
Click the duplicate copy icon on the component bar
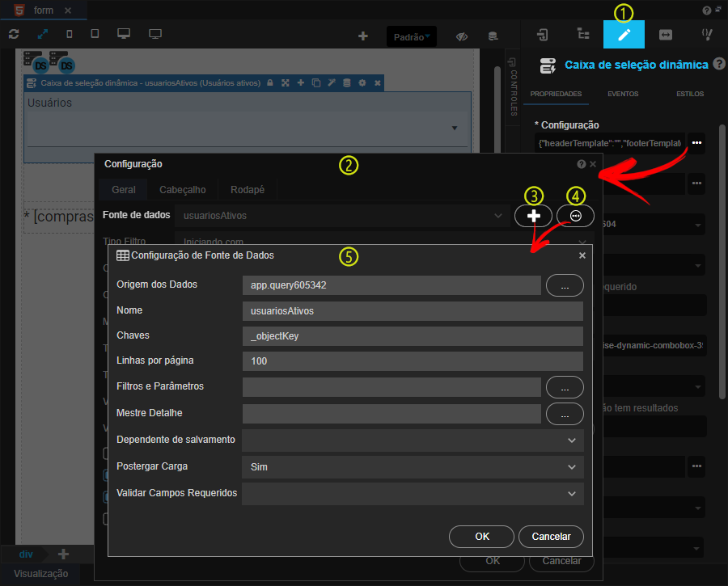(x=315, y=82)
